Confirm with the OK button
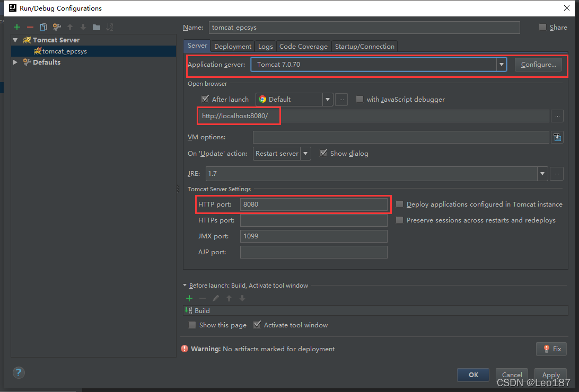 pyautogui.click(x=473, y=375)
